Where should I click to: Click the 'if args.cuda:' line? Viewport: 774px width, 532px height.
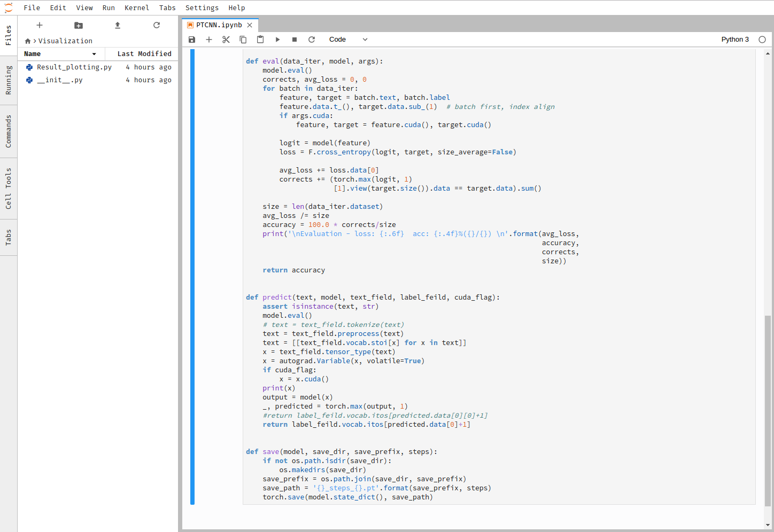[306, 116]
